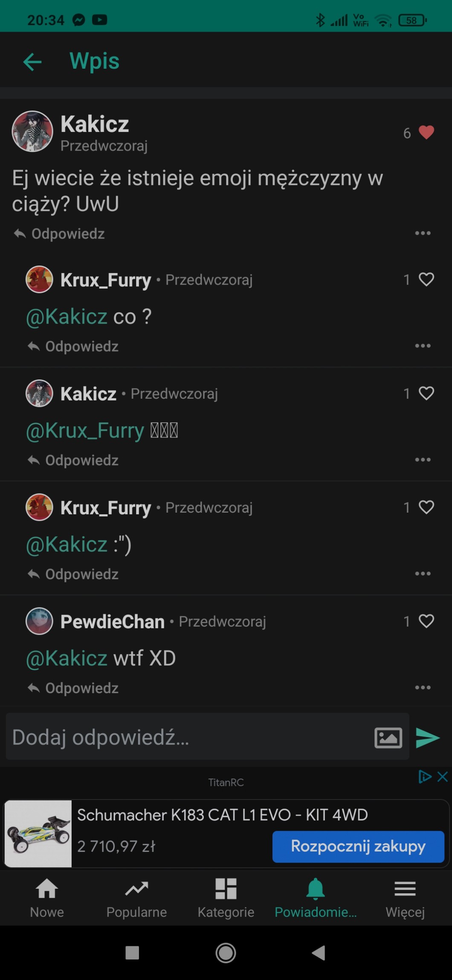Screen dimensions: 452x980
Task: Click Rozpocznij zakupy ad button
Action: coord(358,846)
